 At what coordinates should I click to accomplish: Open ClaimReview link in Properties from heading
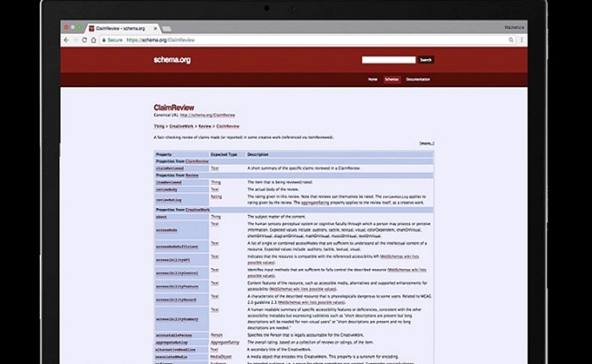(x=196, y=161)
